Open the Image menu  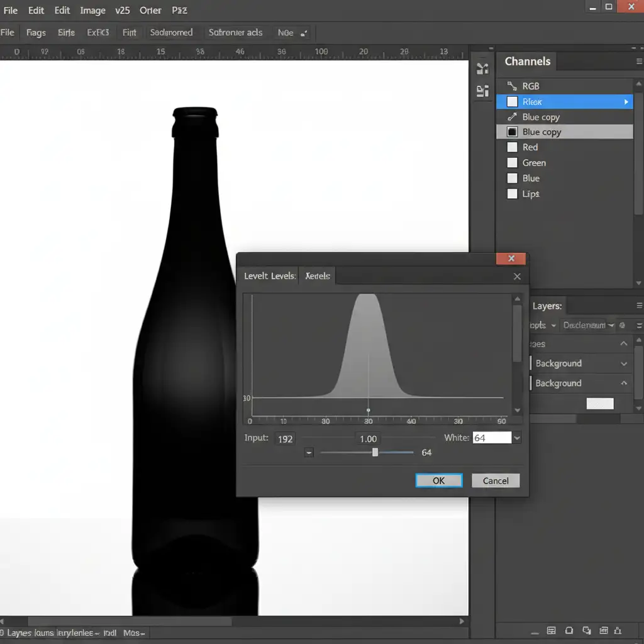pyautogui.click(x=92, y=10)
